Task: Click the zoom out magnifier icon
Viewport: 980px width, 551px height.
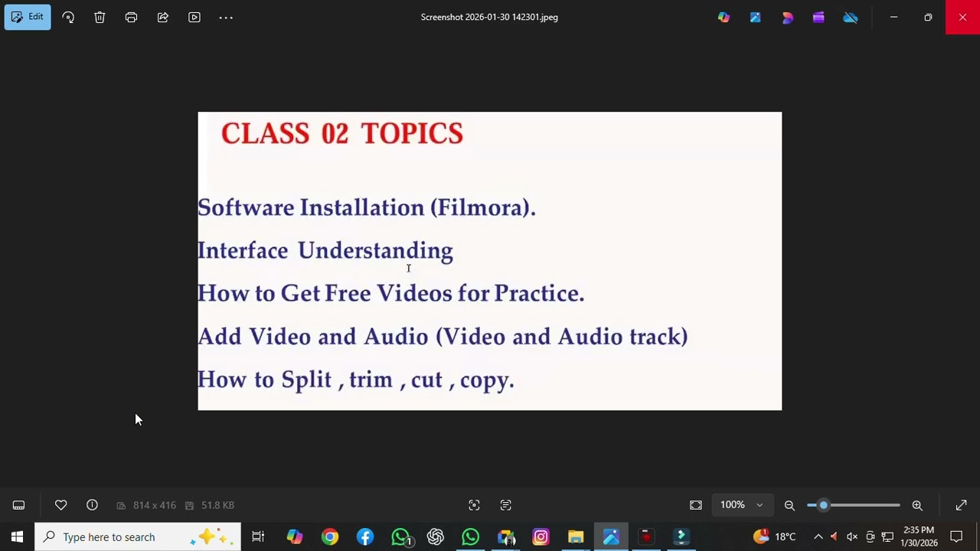Action: (789, 505)
